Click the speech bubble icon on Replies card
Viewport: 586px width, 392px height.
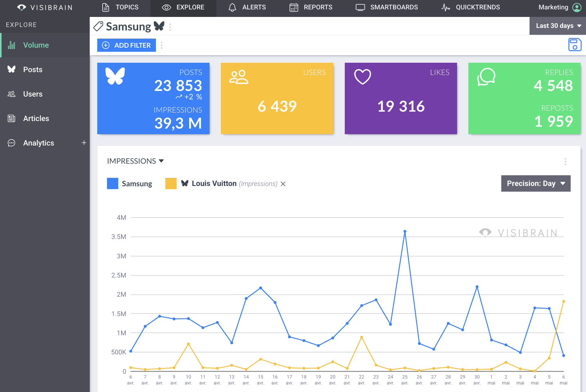[486, 77]
